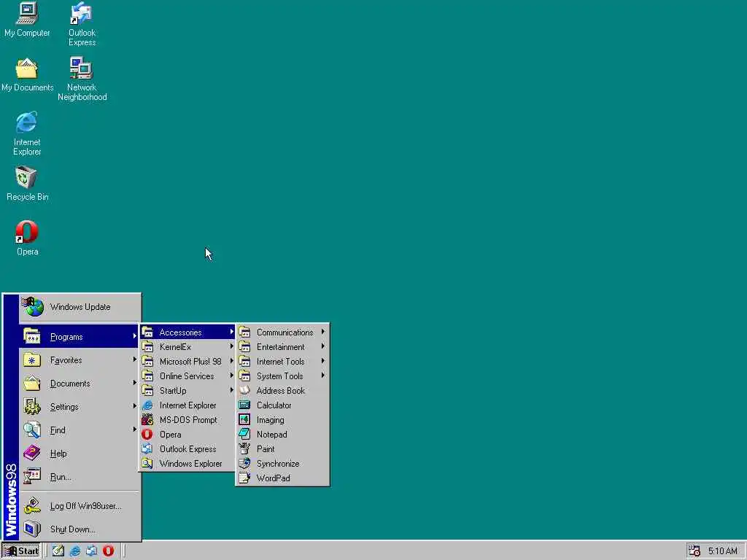Expand the StartUp submenu arrow

231,390
